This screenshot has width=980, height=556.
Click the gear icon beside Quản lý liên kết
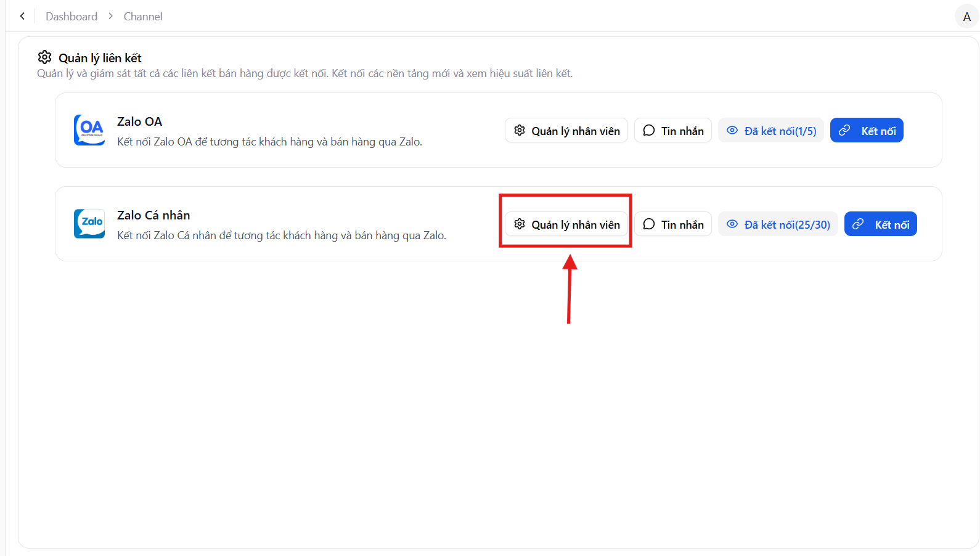[x=45, y=57]
